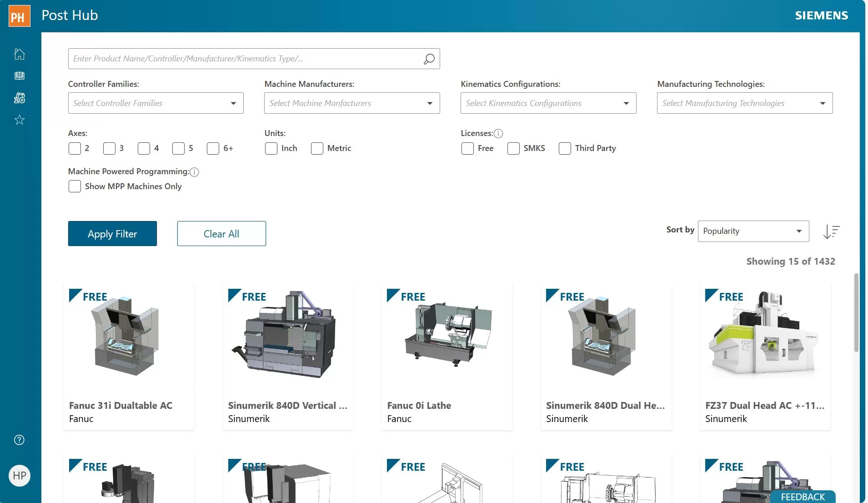
Task: Open the machine configuration icon in sidebar
Action: click(19, 98)
